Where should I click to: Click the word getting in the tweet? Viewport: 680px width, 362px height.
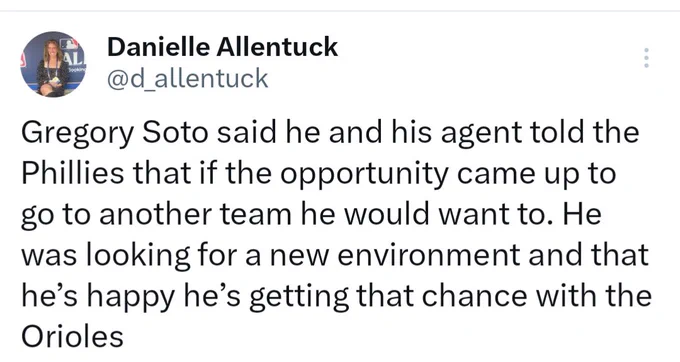(x=299, y=297)
